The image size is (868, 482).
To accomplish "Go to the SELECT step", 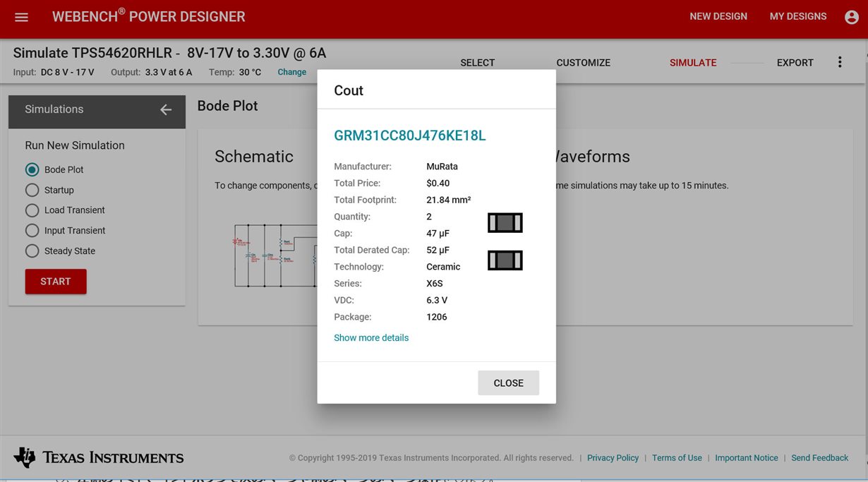I will 478,63.
